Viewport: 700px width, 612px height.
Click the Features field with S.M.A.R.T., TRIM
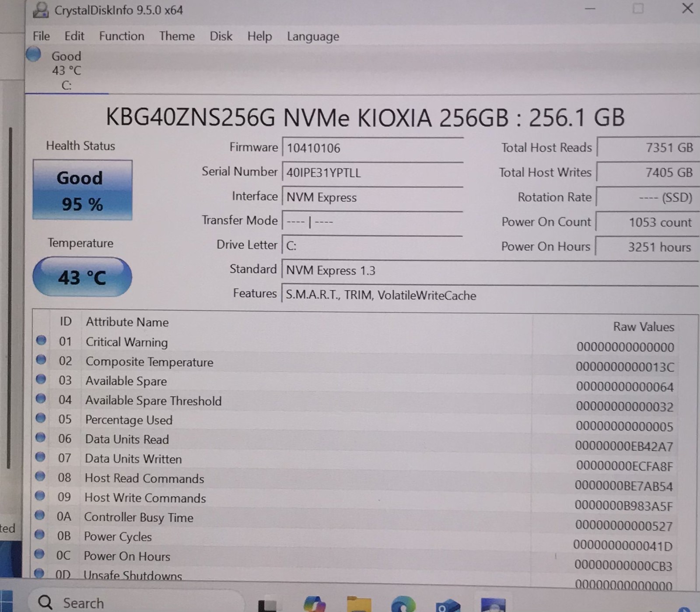(x=490, y=295)
